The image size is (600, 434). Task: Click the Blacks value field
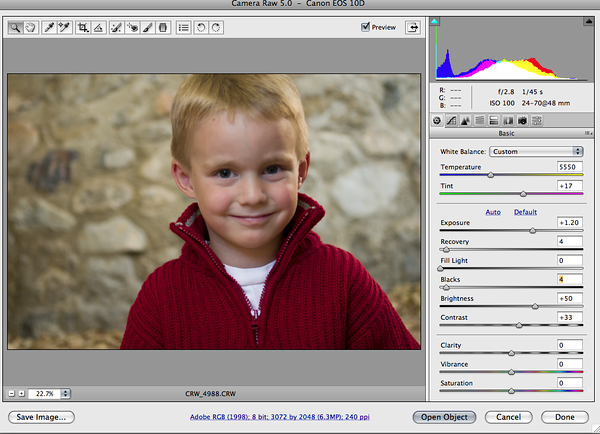pyautogui.click(x=569, y=279)
